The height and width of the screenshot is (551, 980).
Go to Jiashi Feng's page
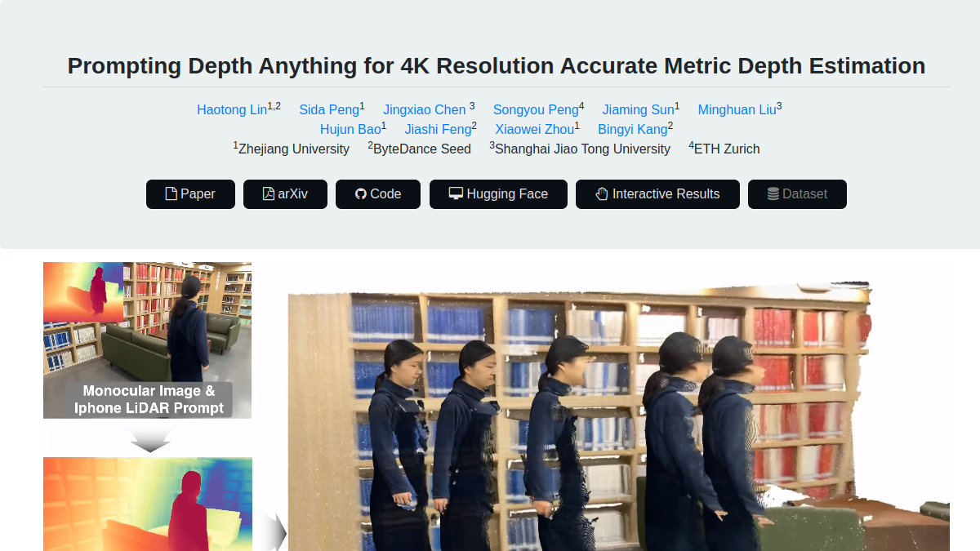[x=438, y=129]
